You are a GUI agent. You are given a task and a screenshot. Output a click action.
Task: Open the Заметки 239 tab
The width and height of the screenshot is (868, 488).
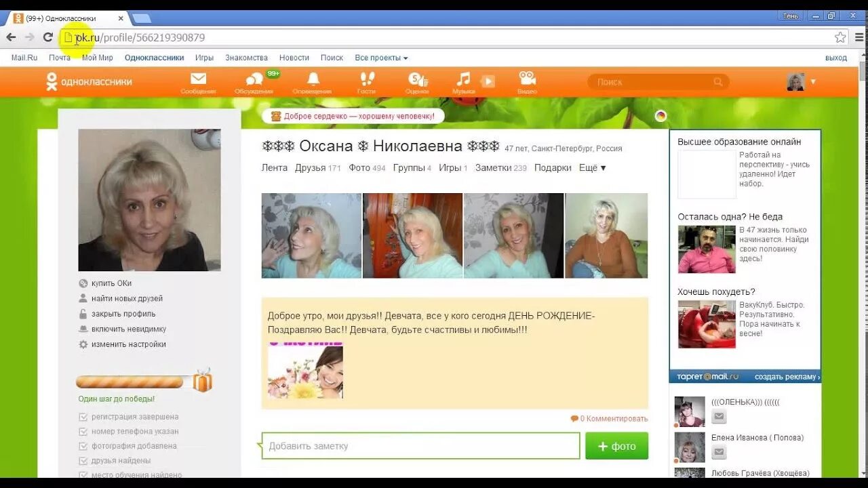tap(500, 167)
